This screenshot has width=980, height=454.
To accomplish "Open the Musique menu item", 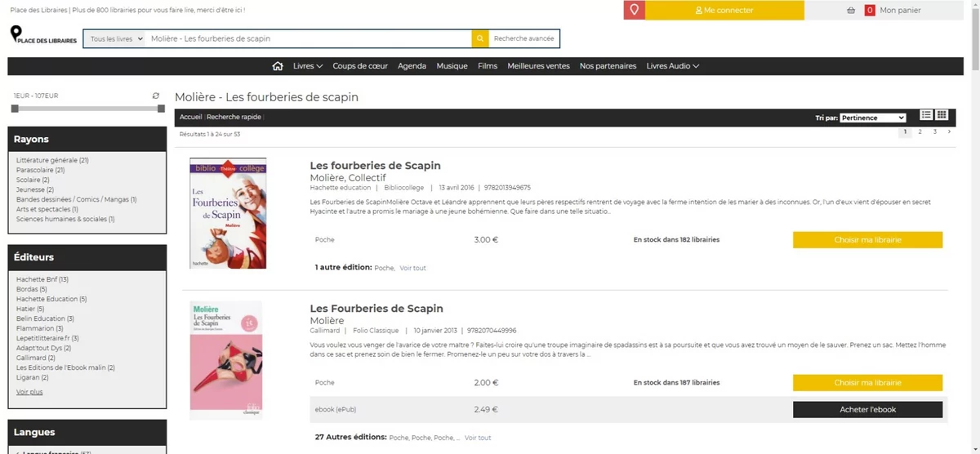I will tap(452, 66).
